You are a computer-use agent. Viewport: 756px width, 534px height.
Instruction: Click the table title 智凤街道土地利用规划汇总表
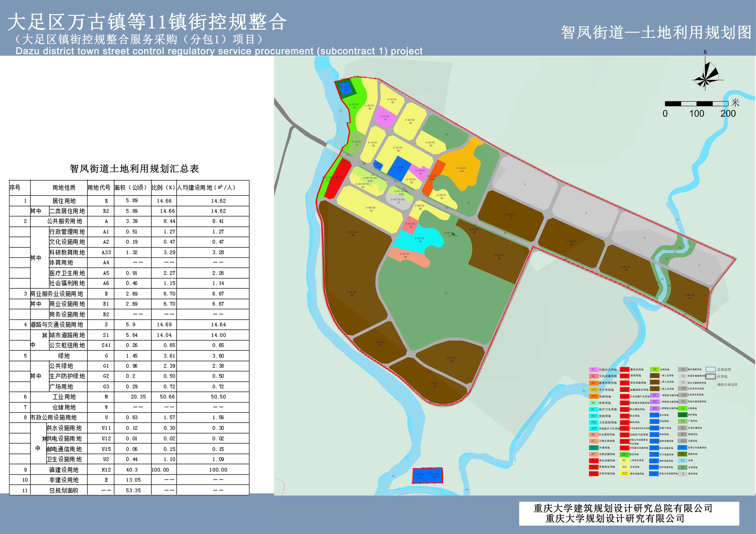coord(134,169)
